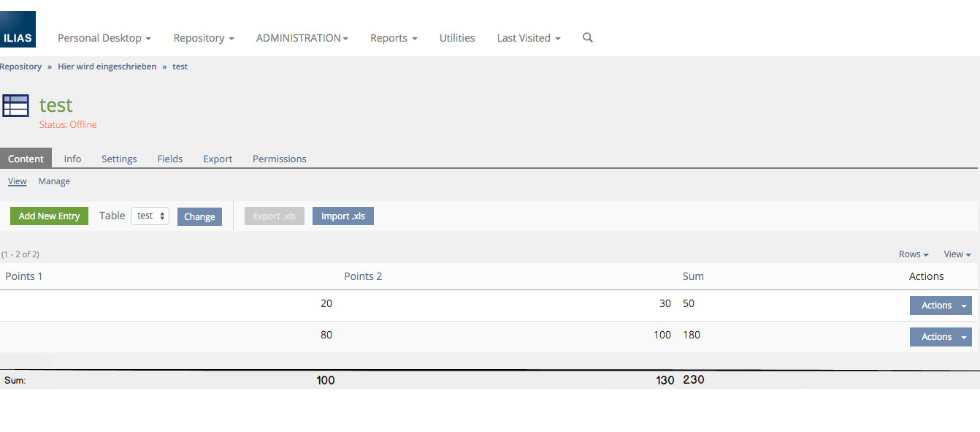The width and height of the screenshot is (980, 432).
Task: Click the data collection table icon
Action: click(15, 106)
